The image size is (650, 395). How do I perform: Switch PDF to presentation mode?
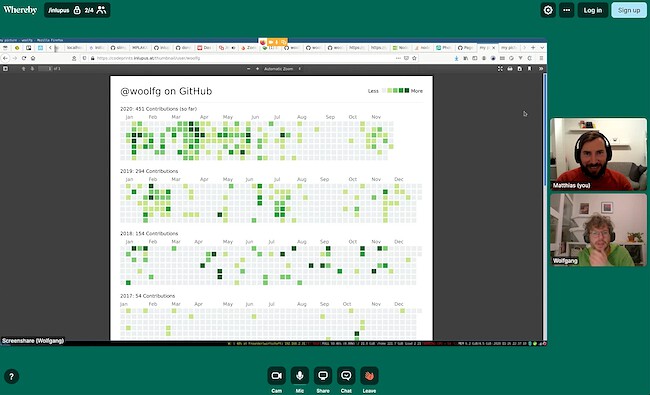[500, 69]
